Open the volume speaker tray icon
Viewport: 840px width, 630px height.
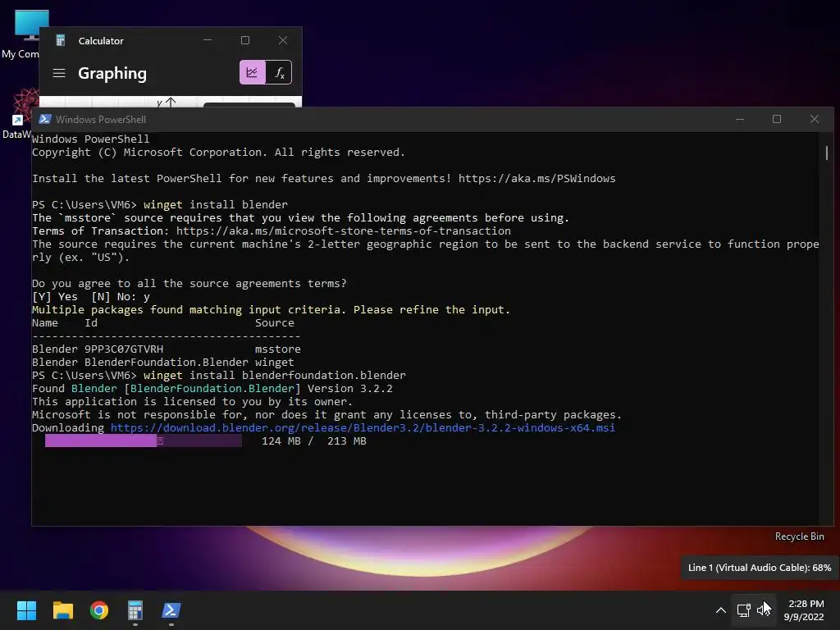click(762, 610)
